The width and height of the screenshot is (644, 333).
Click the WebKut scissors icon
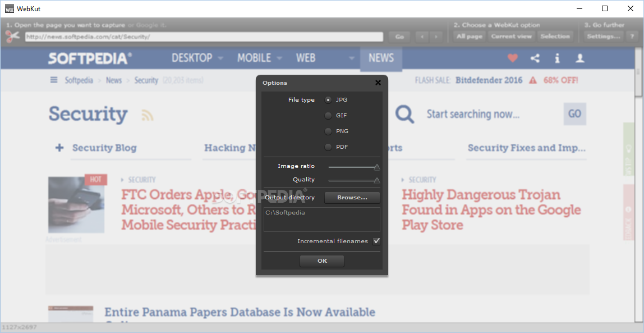pyautogui.click(x=12, y=37)
